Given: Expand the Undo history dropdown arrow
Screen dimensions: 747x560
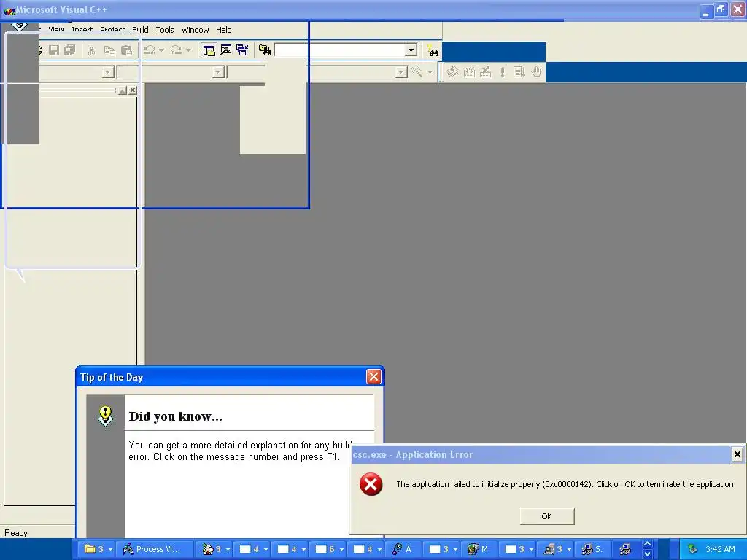Looking at the screenshot, I should pyautogui.click(x=161, y=50).
